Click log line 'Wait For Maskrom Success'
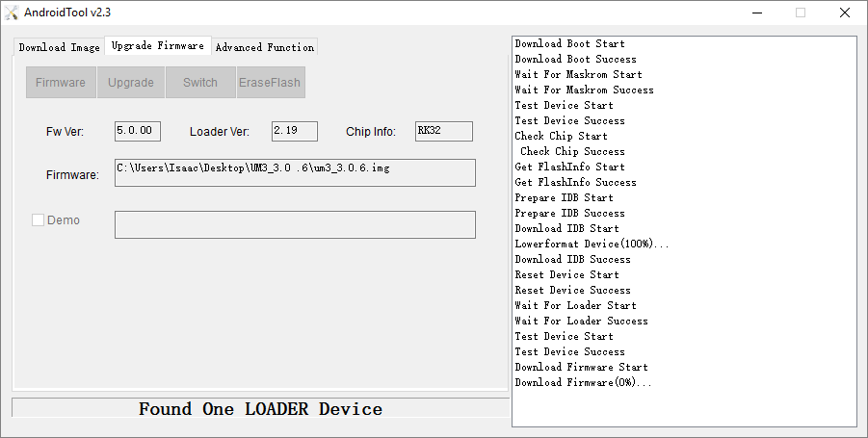 coord(584,90)
